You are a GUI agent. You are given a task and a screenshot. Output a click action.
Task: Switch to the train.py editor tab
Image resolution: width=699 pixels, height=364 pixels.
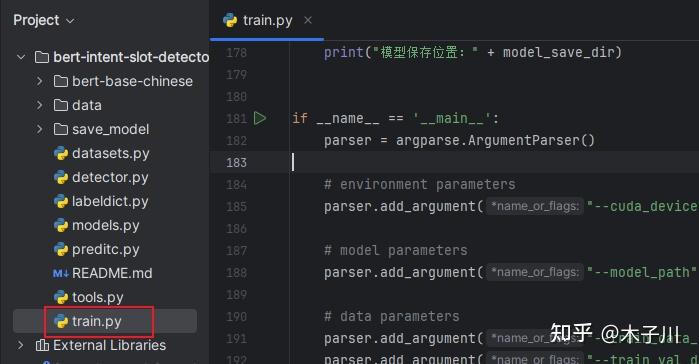pos(267,20)
